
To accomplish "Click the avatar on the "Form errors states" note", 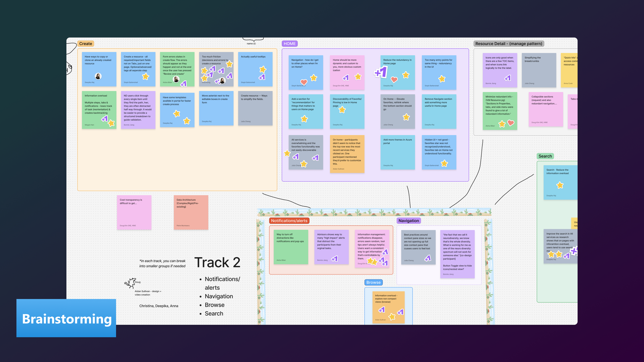I will coord(176,79).
